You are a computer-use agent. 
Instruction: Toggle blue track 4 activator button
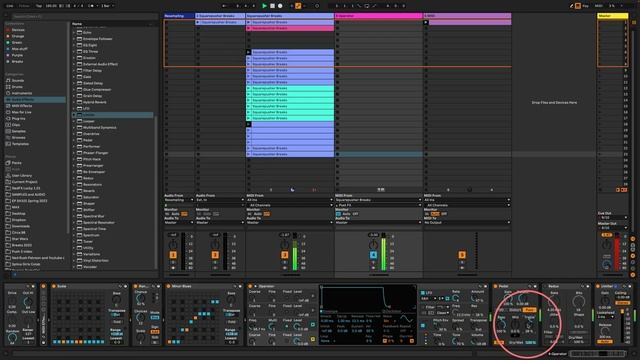pyautogui.click(x=373, y=255)
